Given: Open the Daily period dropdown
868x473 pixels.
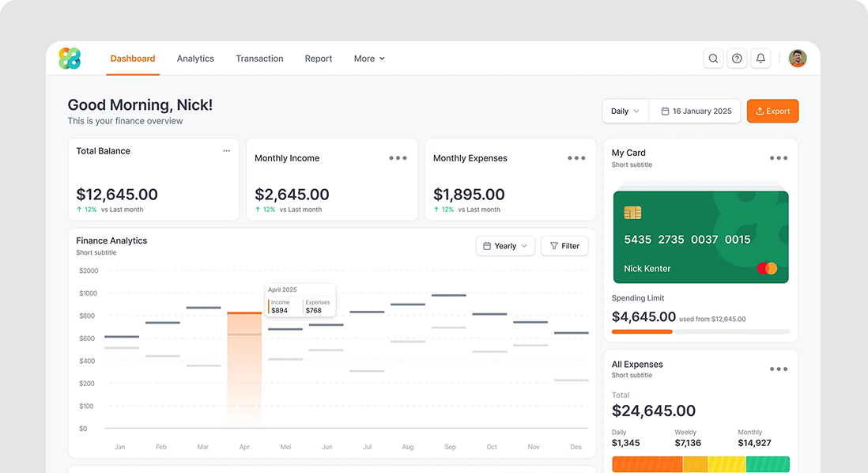Looking at the screenshot, I should [625, 112].
